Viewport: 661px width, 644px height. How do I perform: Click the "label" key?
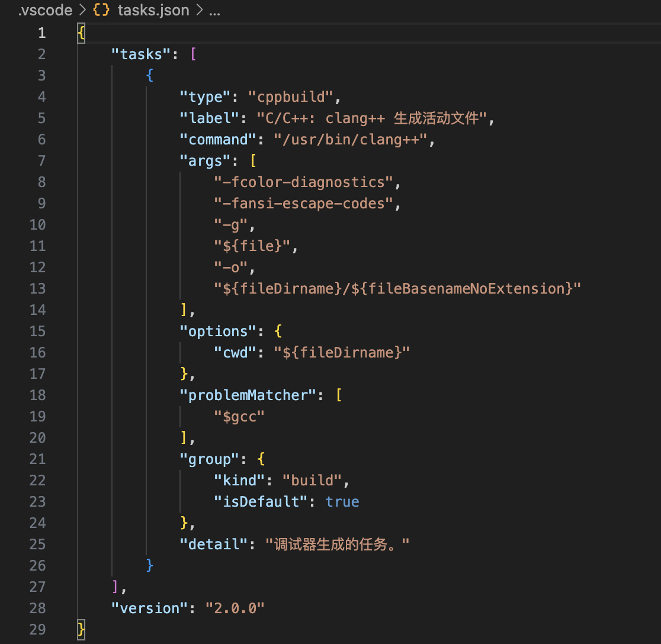(x=209, y=118)
